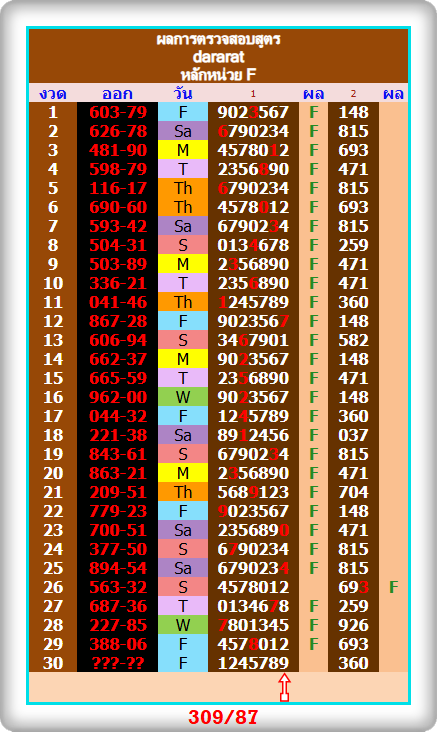Screen dimensions: 437x732
Task: Click the green F result in row 26
Action: [x=394, y=587]
